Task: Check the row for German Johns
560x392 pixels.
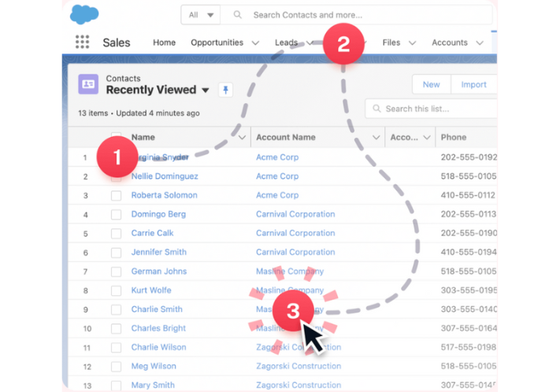Action: [x=116, y=272]
